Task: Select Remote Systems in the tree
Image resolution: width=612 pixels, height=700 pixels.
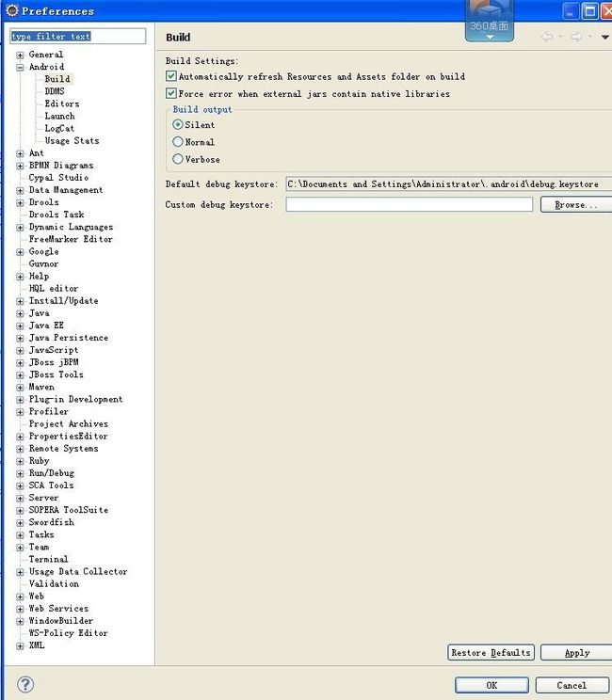Action: click(63, 448)
